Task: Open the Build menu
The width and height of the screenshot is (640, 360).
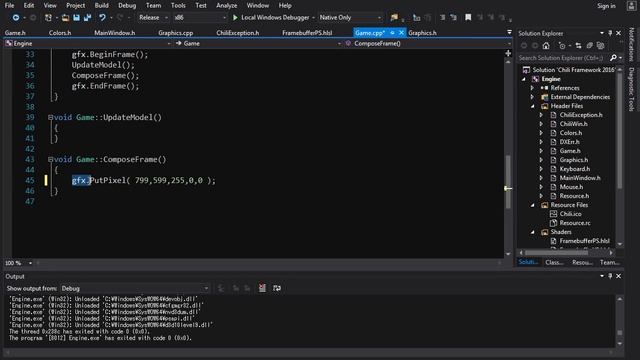Action: (x=102, y=5)
